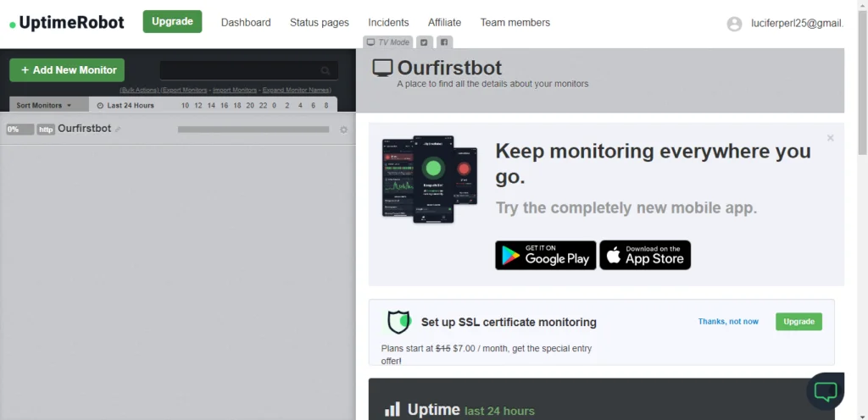Select the Ourfirstbot monitor name
This screenshot has width=868, height=420.
pos(85,129)
